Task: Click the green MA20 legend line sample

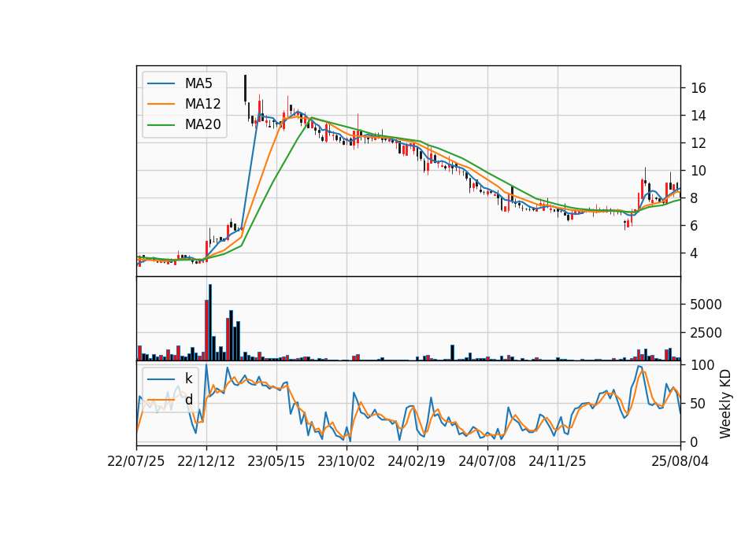Action: pyautogui.click(x=161, y=124)
